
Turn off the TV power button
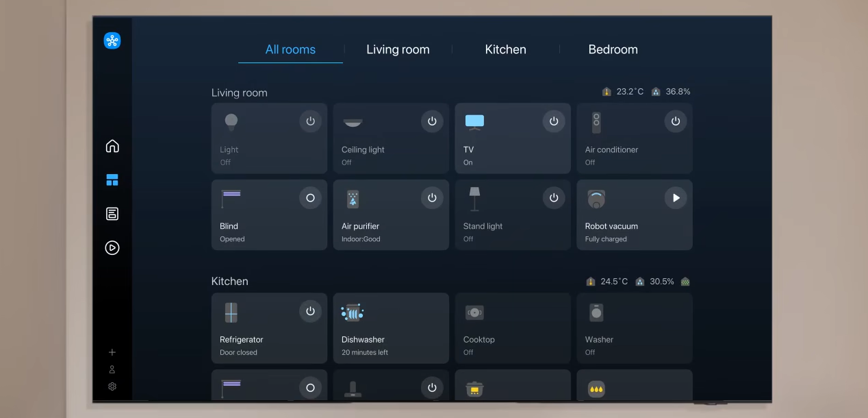(x=554, y=121)
